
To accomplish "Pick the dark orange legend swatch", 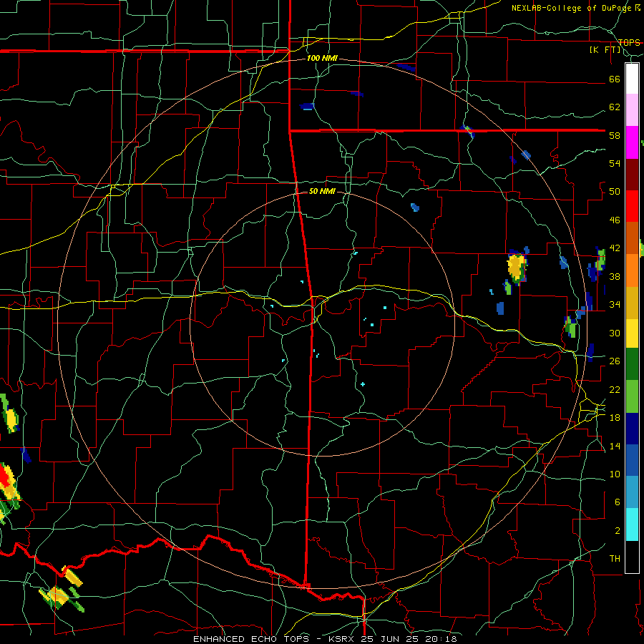I will (x=632, y=238).
